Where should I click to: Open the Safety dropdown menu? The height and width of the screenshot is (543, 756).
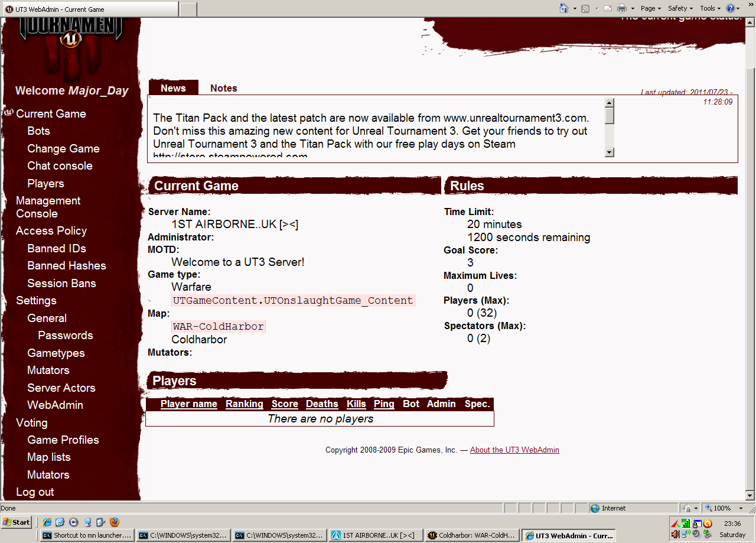click(x=680, y=8)
